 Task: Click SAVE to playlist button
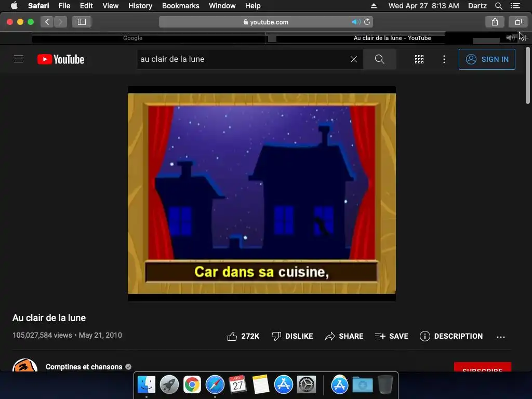[x=392, y=336]
